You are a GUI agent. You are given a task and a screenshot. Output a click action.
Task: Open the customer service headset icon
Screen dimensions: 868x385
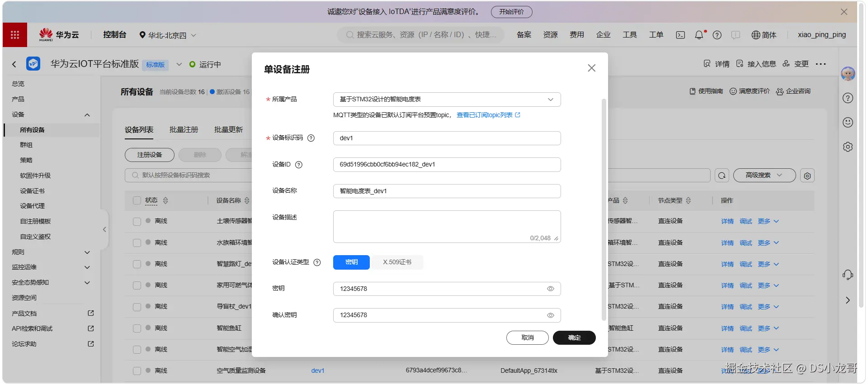click(x=848, y=275)
